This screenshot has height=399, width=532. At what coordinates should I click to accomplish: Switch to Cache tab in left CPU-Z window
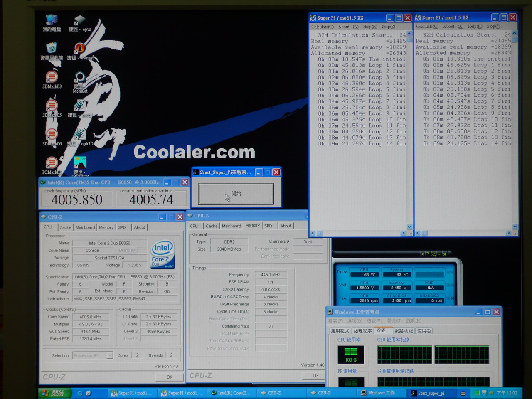coord(65,227)
